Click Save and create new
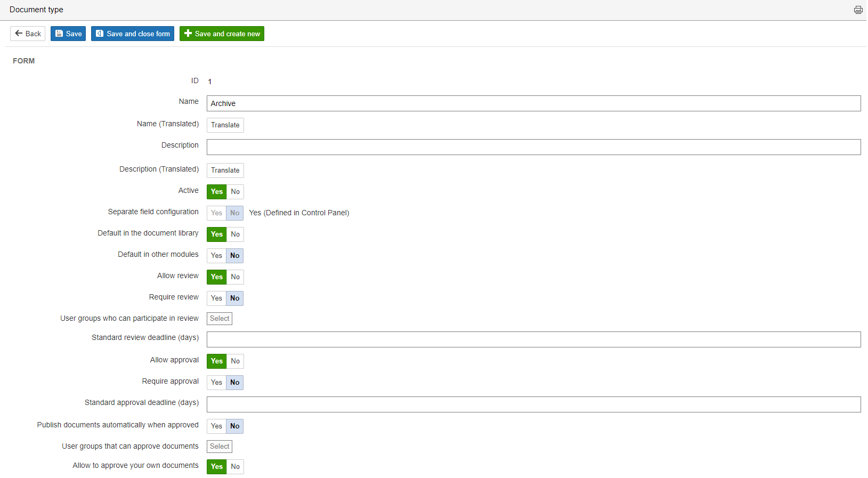This screenshot has height=478, width=868. click(222, 34)
